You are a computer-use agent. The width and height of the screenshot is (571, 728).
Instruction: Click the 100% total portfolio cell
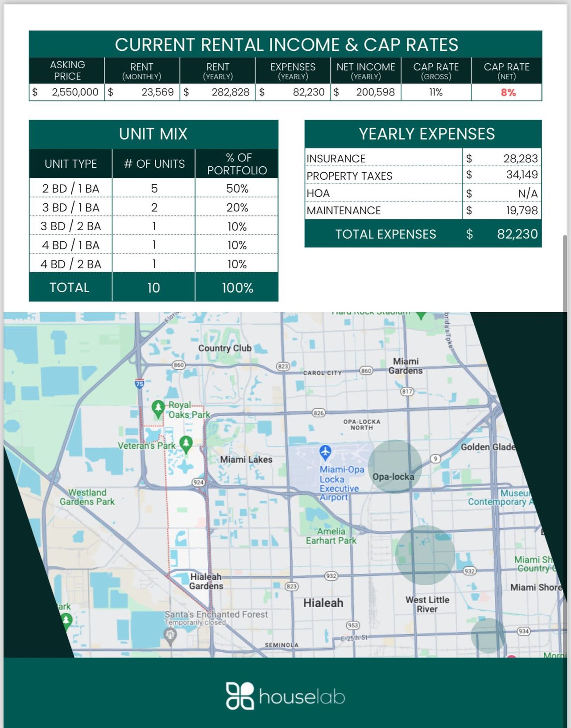coord(237,288)
